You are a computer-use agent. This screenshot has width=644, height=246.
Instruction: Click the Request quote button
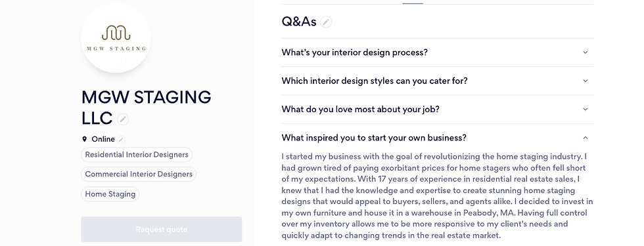[162, 229]
